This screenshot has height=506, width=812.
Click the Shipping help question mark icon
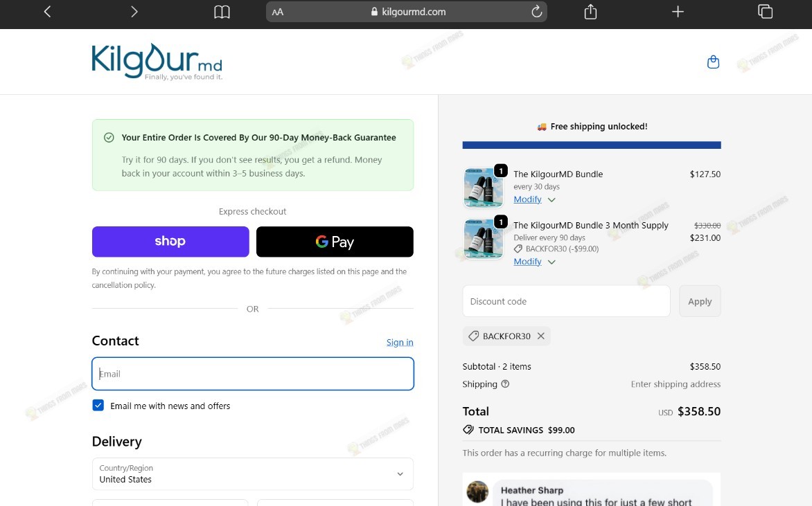(x=505, y=384)
